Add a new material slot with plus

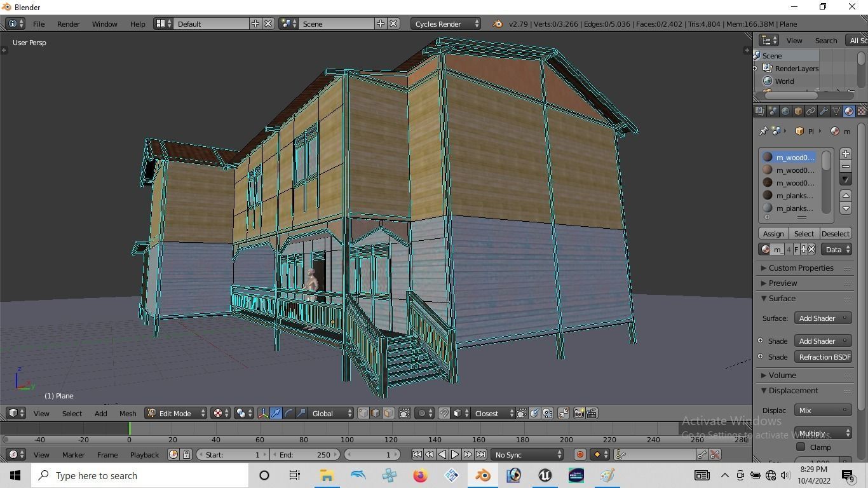[x=846, y=154]
